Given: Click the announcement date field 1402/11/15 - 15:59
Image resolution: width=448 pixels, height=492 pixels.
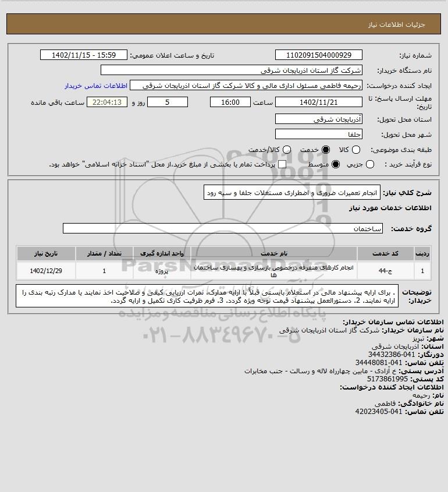Looking at the screenshot, I should [84, 55].
